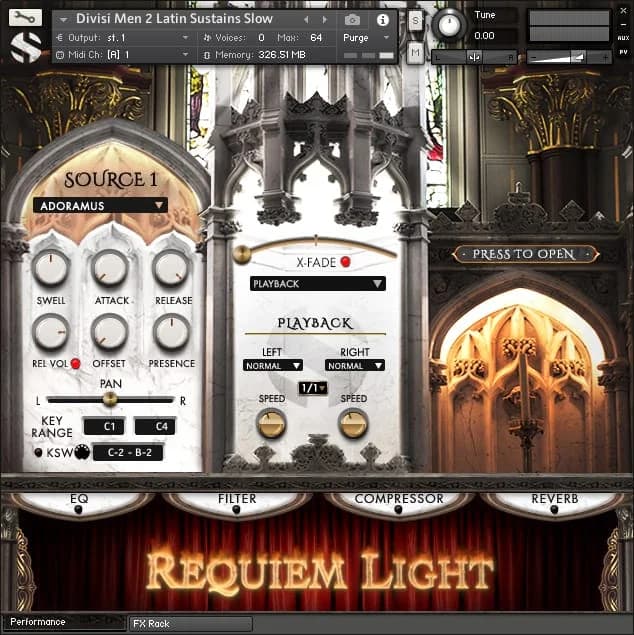Turn the left SPEED gold knob
634x635 pixels.
[271, 424]
